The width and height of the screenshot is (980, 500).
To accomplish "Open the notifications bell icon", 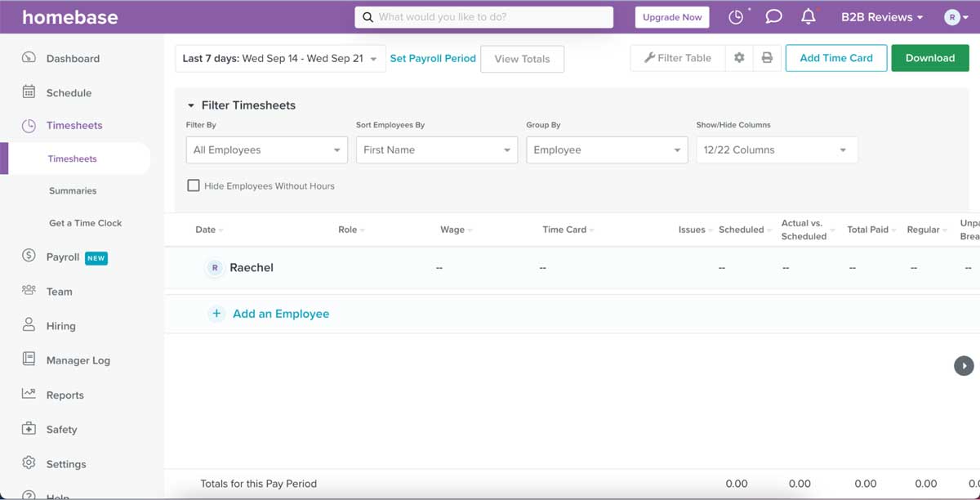I will pyautogui.click(x=808, y=17).
